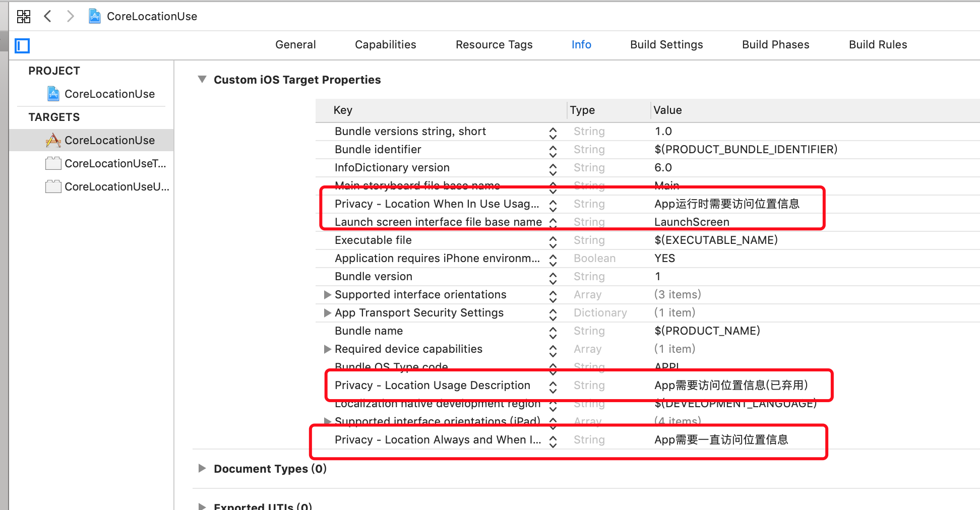The width and height of the screenshot is (980, 510).
Task: Open the Build Settings tab
Action: pos(666,44)
